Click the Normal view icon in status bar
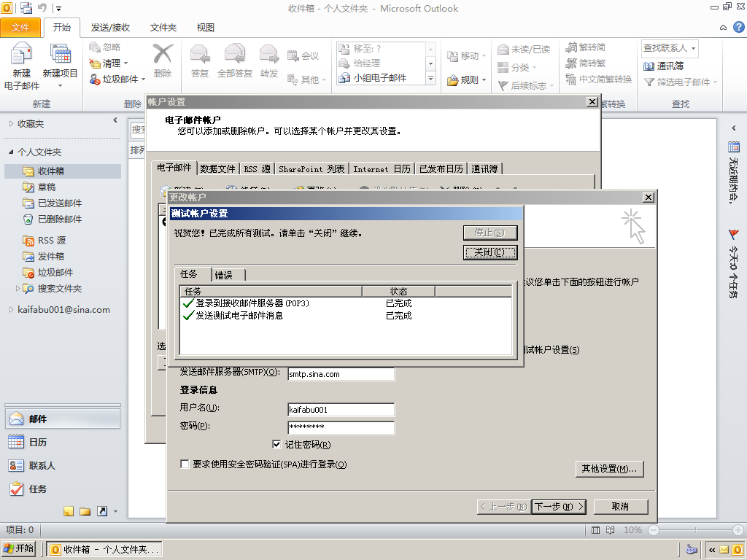 [595, 530]
